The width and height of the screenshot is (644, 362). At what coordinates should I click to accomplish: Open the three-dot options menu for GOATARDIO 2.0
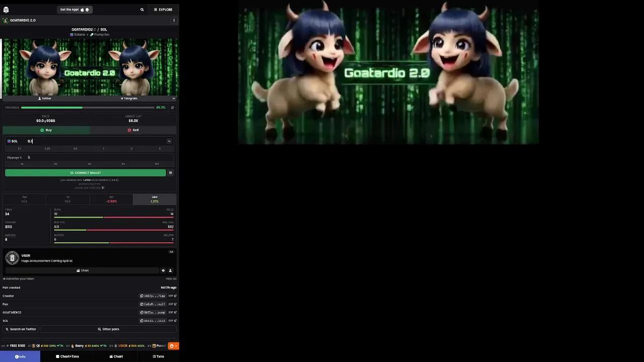pos(174,21)
